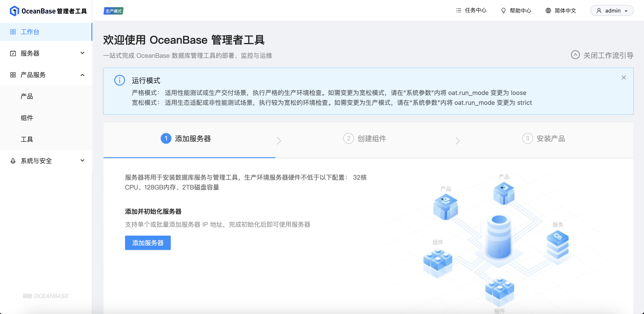Dismiss the 运行模式 alert banner
Image resolution: width=644 pixels, height=314 pixels.
tap(624, 78)
